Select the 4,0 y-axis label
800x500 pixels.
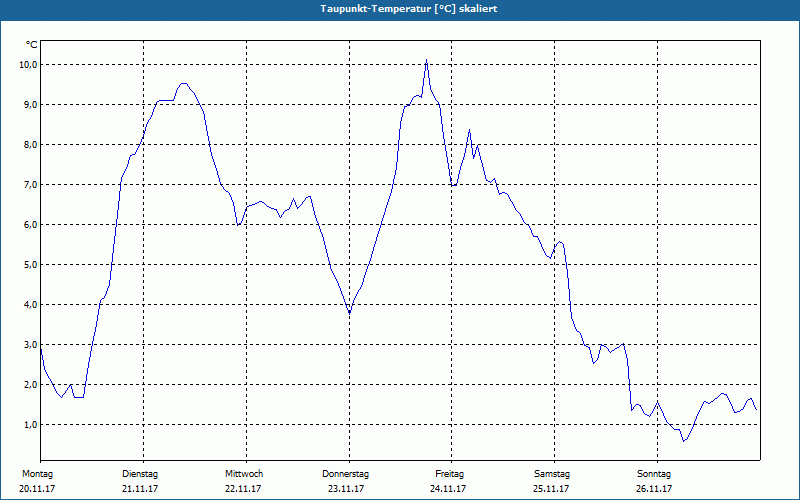(30, 305)
